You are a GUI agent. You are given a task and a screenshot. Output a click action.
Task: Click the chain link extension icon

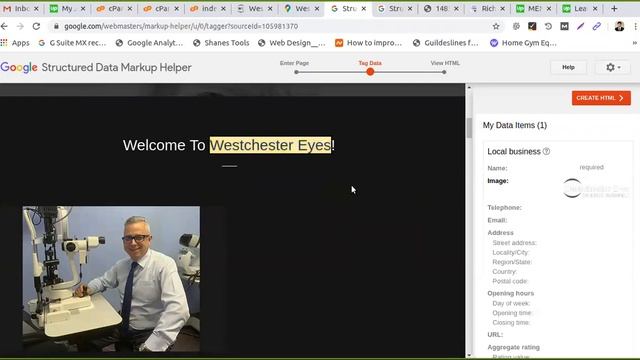coord(597,26)
